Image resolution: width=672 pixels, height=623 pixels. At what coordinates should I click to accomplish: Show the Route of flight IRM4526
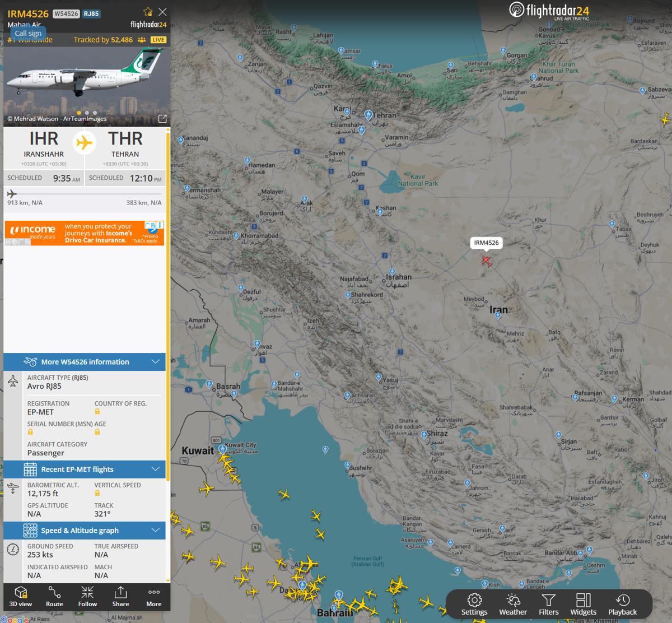point(54,597)
